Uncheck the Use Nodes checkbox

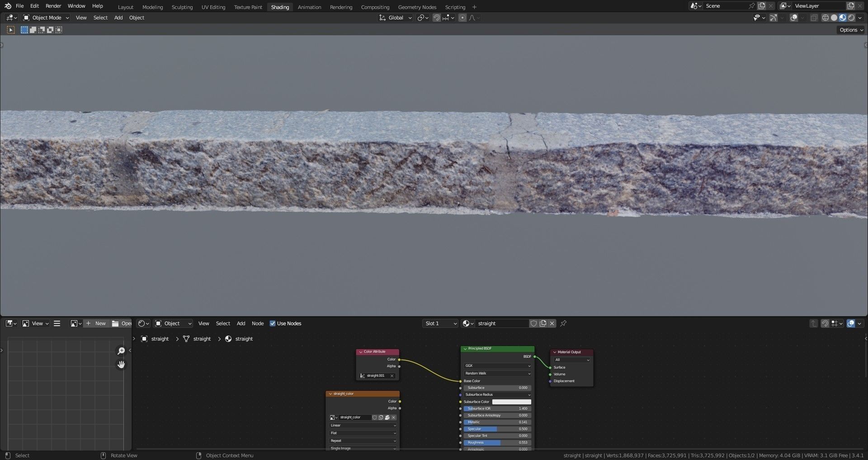coord(273,323)
